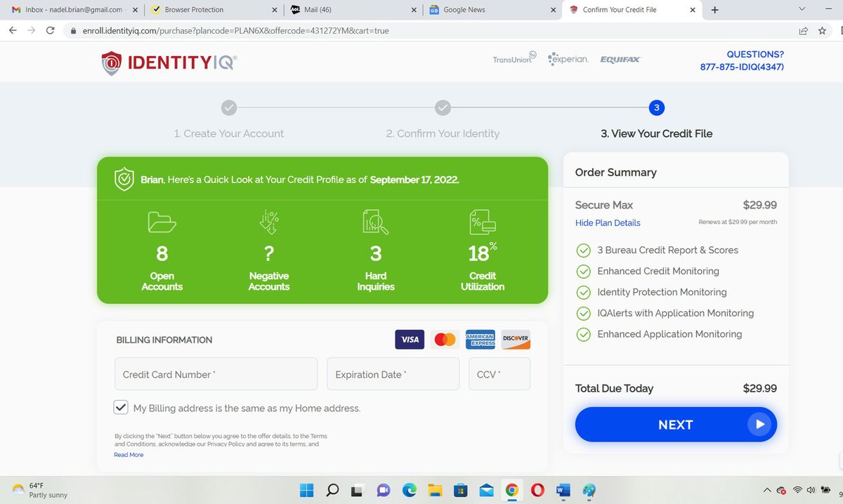Expand the terms with Read More
Image resolution: width=843 pixels, height=504 pixels.
(128, 454)
